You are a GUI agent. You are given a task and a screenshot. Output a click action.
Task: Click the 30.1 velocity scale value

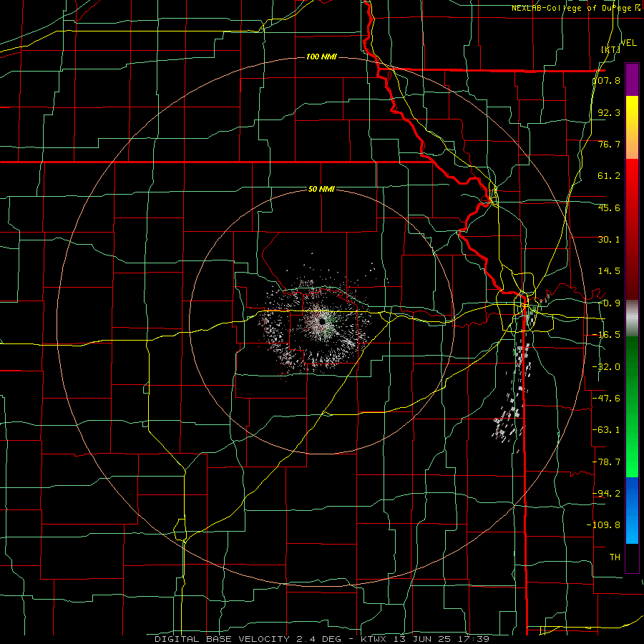click(609, 239)
